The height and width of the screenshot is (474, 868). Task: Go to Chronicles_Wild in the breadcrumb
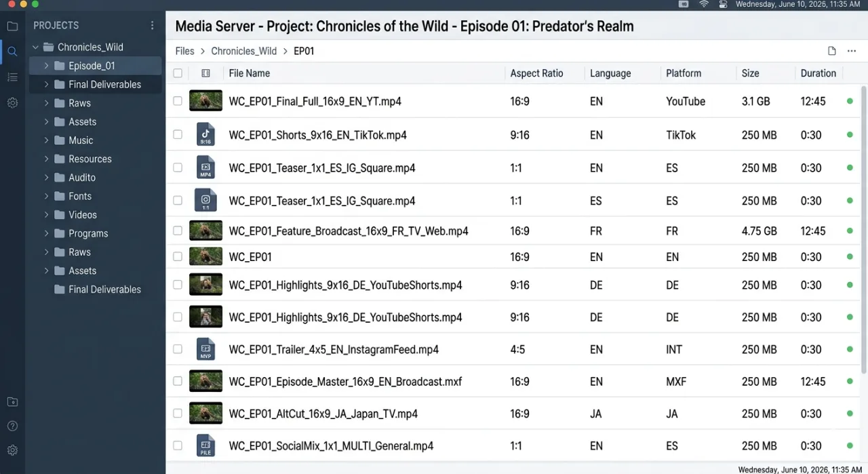243,51
